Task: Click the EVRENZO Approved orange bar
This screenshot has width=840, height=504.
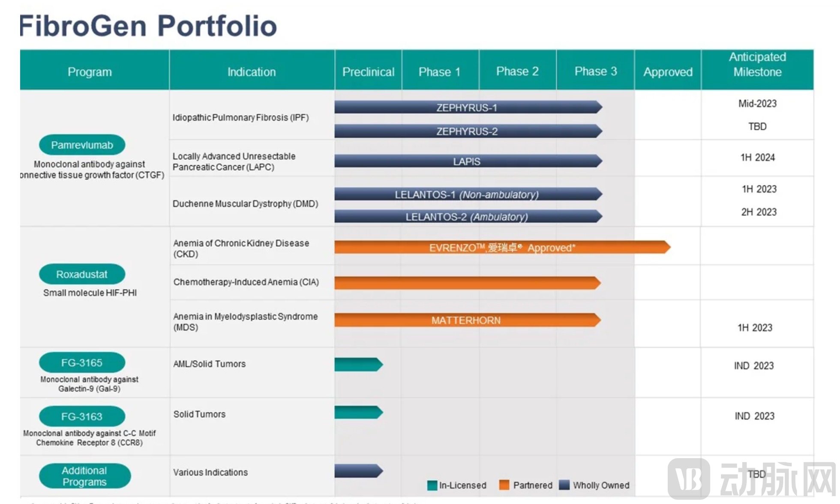Action: [x=501, y=248]
